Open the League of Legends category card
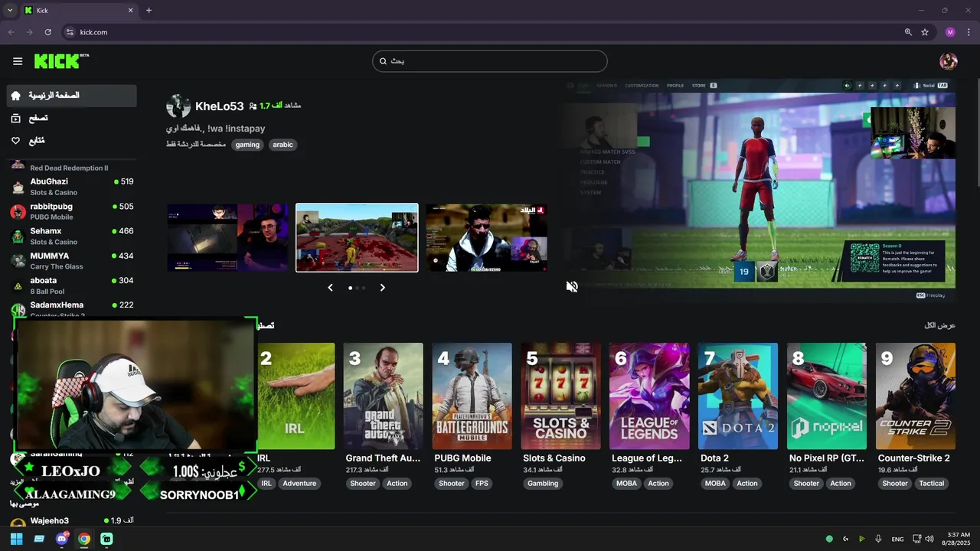Image resolution: width=980 pixels, height=551 pixels. click(649, 396)
